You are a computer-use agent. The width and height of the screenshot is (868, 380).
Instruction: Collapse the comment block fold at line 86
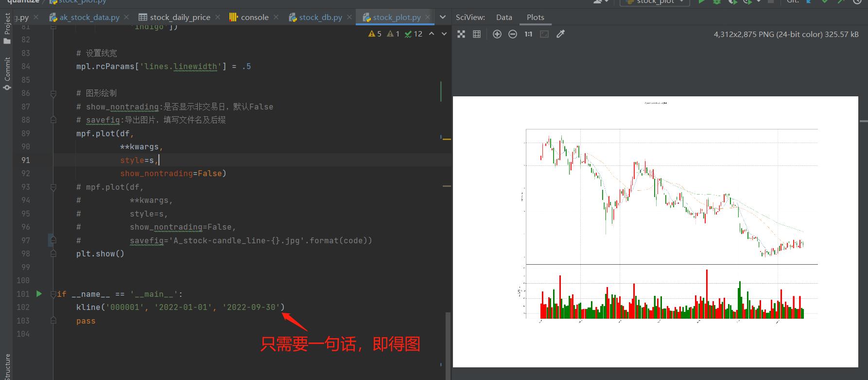pyautogui.click(x=53, y=93)
